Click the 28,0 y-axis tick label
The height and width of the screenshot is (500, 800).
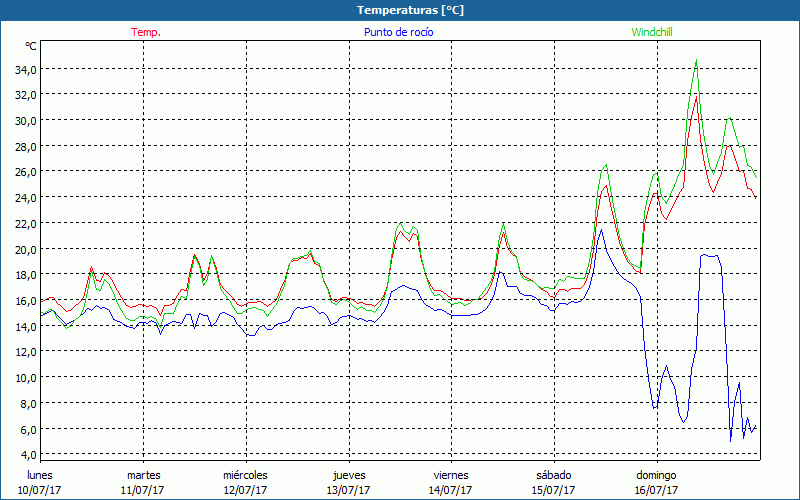[24, 146]
